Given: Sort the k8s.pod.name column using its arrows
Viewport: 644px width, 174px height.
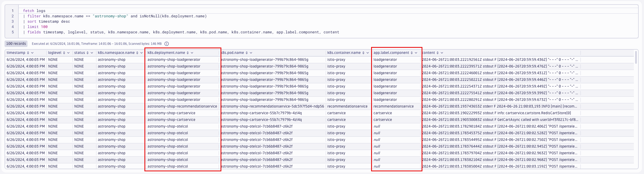Looking at the screenshot, I should [247, 53].
